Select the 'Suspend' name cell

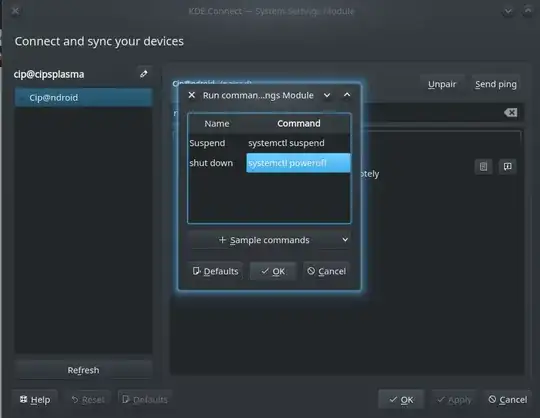pyautogui.click(x=217, y=143)
